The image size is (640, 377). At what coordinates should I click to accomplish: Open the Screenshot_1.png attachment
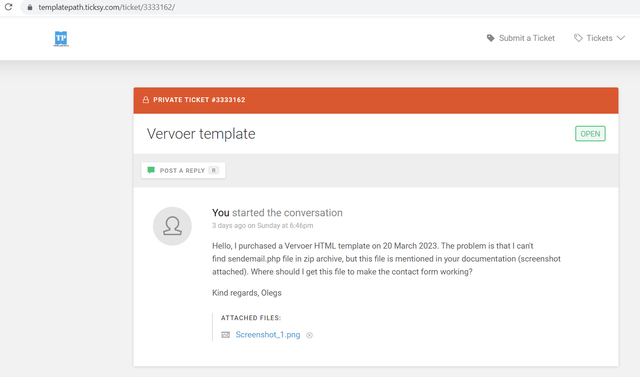(268, 335)
